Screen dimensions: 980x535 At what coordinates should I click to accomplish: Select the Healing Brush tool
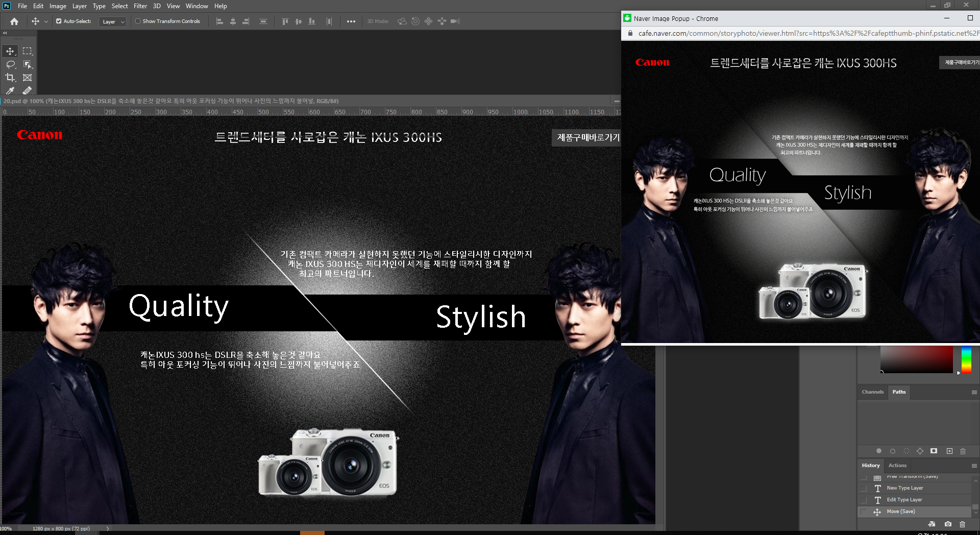click(x=28, y=90)
